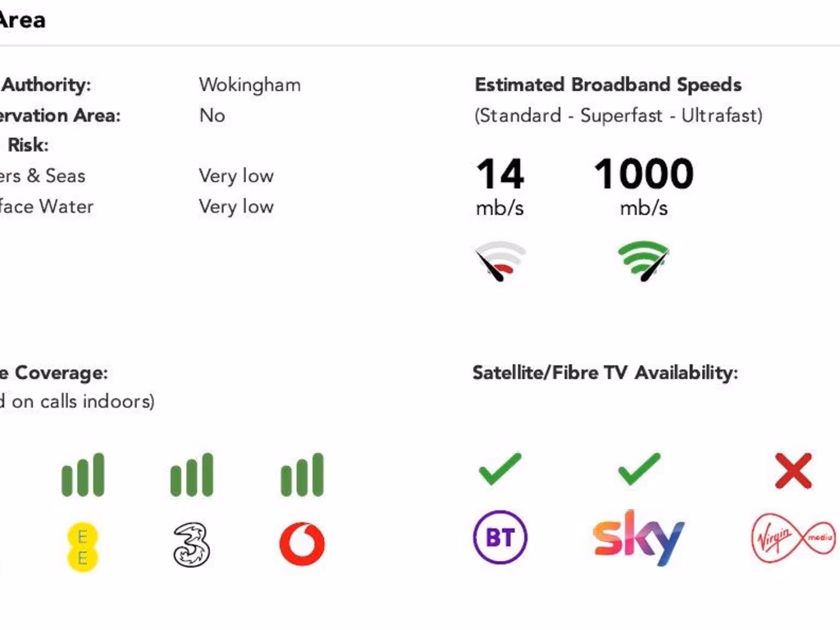The height and width of the screenshot is (630, 840).
Task: Click the Three network logo
Action: tap(191, 545)
